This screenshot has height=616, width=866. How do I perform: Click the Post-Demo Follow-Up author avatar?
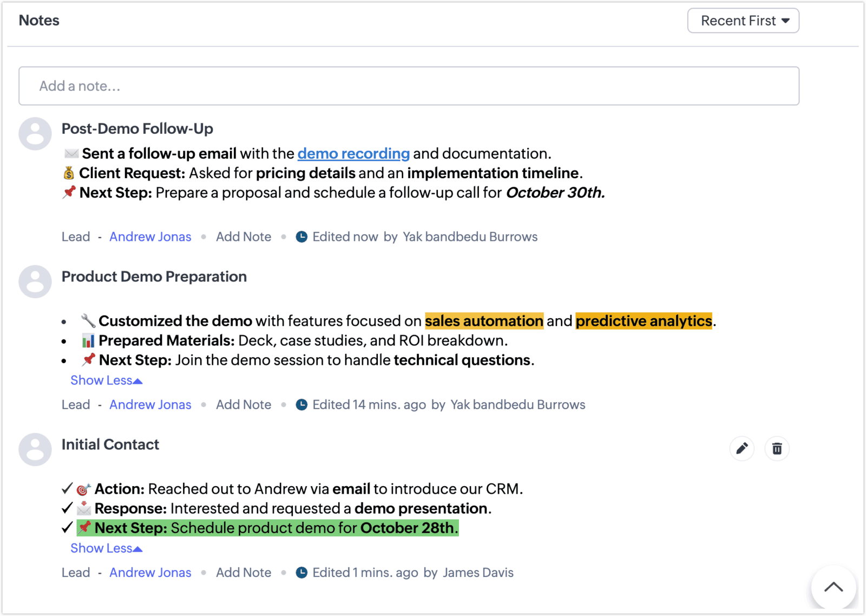pyautogui.click(x=35, y=133)
